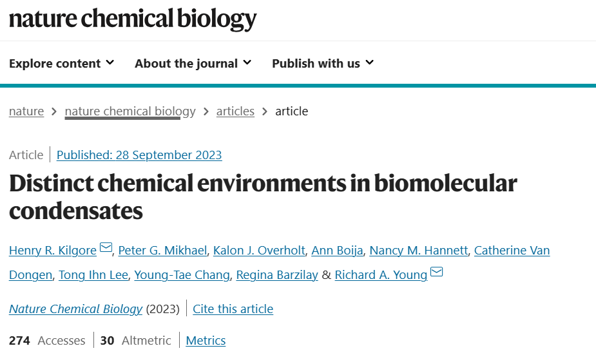Open author Nancy M. Hannett's details
Viewport: 596px width, 364px height.
(419, 251)
